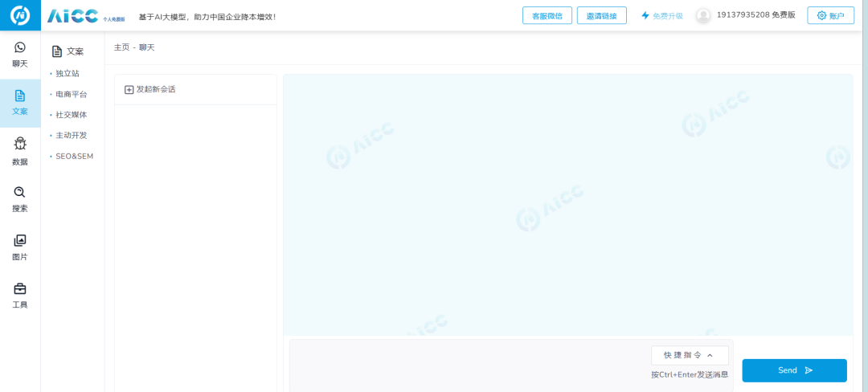This screenshot has height=392, width=868.
Task: Click the 客服微信 button
Action: pyautogui.click(x=547, y=15)
